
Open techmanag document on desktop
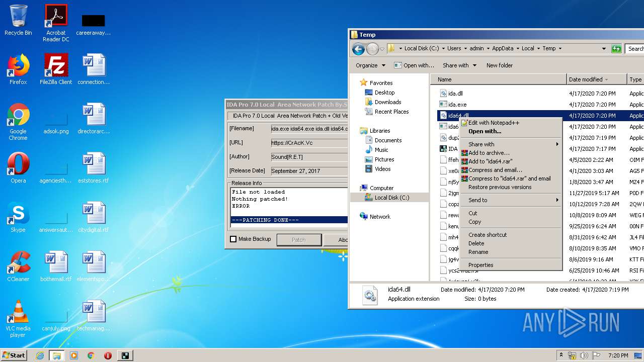click(94, 315)
